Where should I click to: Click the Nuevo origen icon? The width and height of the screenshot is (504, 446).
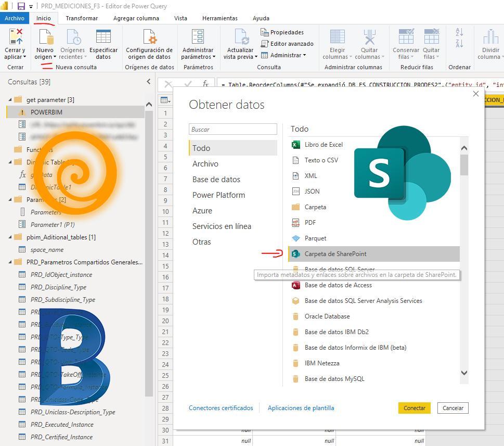pyautogui.click(x=45, y=38)
